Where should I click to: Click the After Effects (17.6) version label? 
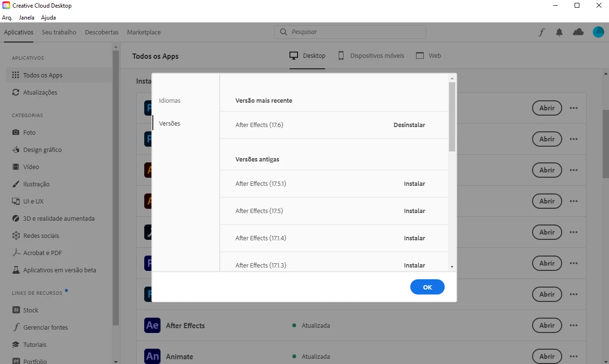click(259, 125)
